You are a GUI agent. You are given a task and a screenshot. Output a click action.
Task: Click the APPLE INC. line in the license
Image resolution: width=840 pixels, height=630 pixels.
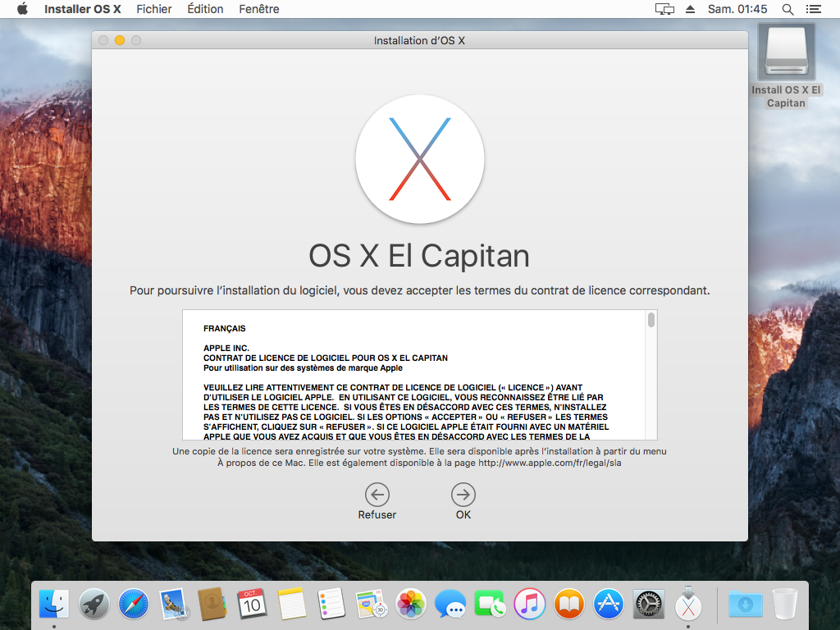point(226,348)
